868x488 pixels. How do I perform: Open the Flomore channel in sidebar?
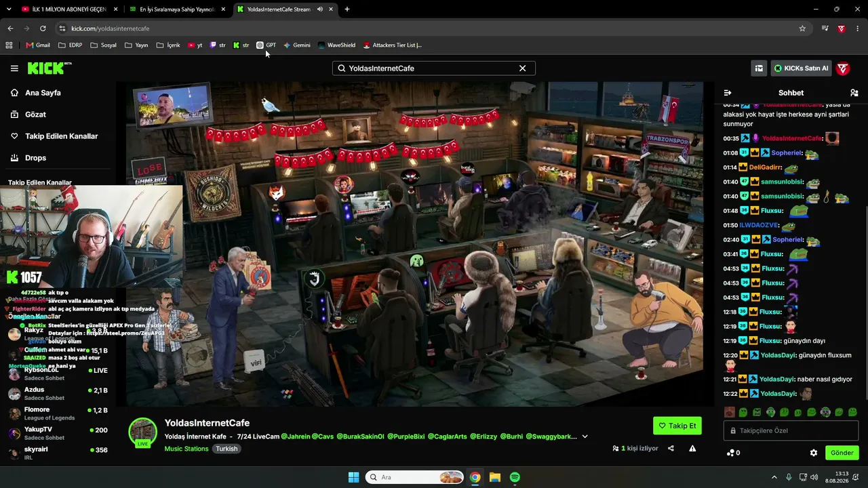coord(58,413)
